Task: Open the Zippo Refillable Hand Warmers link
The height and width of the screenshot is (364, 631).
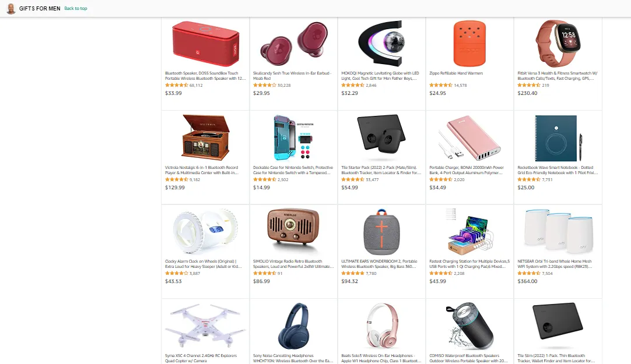Action: click(x=456, y=73)
